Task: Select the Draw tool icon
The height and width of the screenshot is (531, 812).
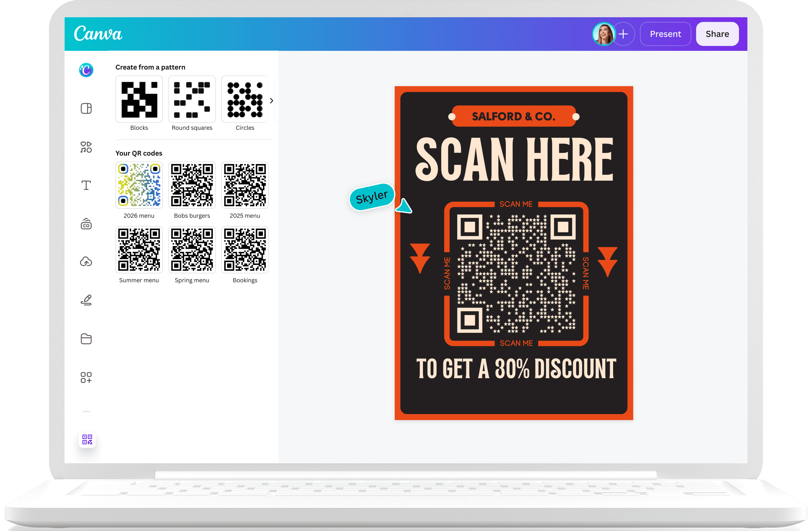Action: tap(86, 300)
